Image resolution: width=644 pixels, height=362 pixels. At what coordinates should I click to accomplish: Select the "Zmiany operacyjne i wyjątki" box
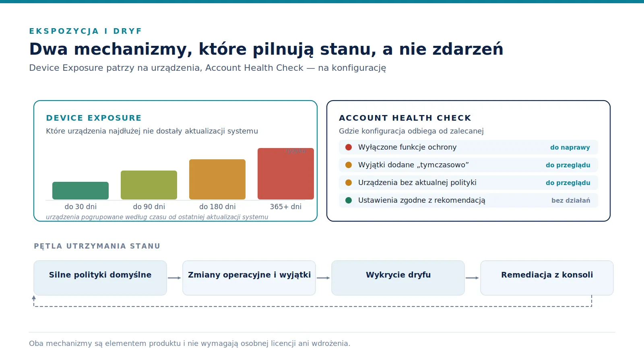click(x=249, y=278)
